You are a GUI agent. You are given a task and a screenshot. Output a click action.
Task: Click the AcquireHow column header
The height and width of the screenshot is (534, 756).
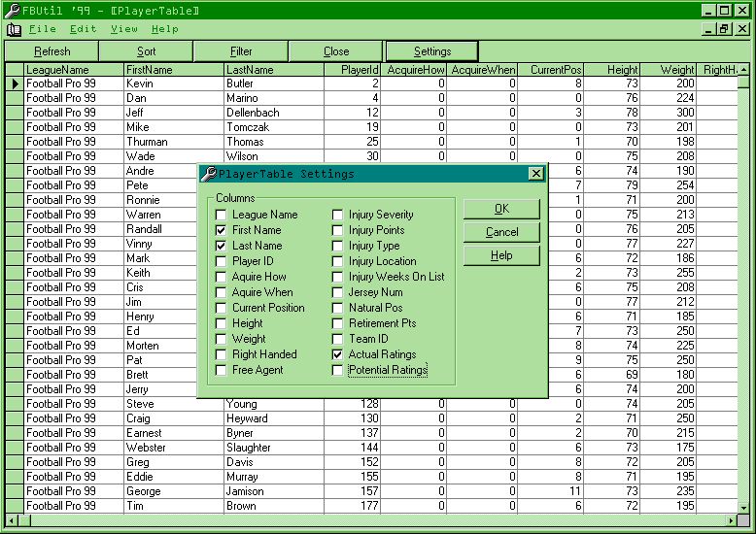[414, 70]
